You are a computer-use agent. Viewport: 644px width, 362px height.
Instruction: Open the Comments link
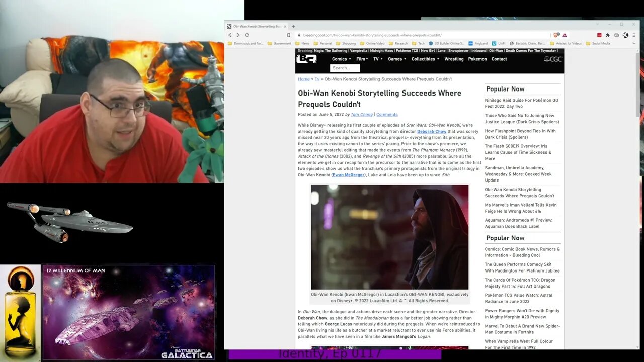tap(387, 114)
